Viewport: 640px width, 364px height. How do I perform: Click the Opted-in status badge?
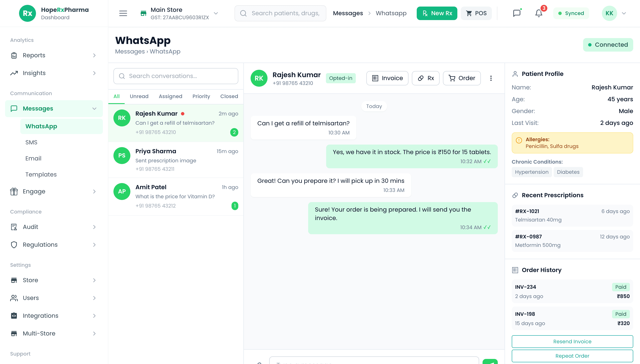[340, 78]
